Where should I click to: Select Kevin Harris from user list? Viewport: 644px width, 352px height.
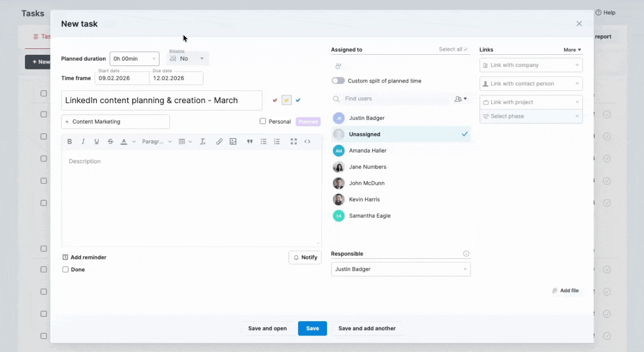401,199
